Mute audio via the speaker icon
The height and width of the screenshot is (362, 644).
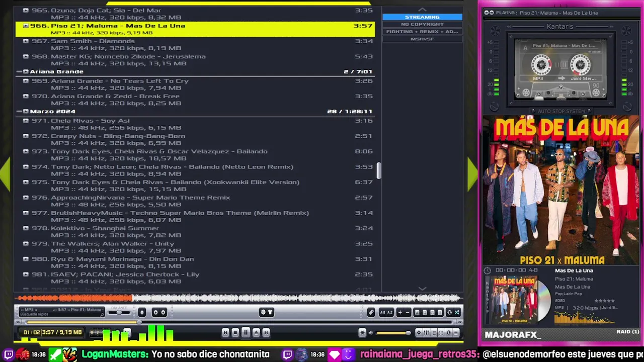pos(371,332)
